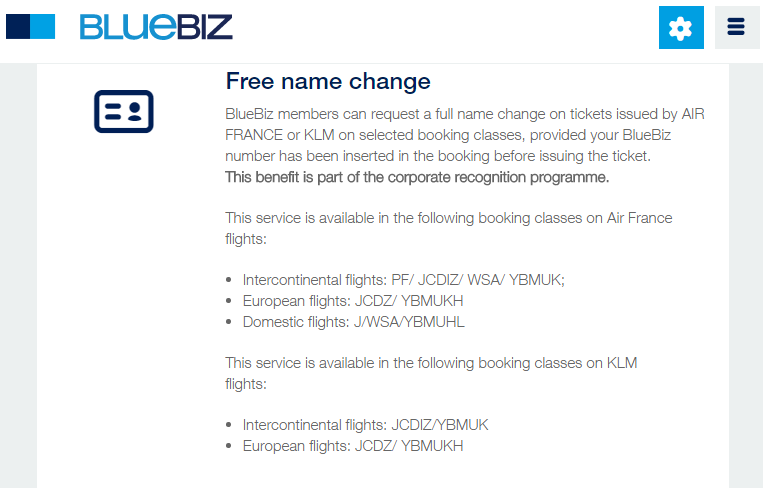This screenshot has width=763, height=488.
Task: Select the 'Free name change' heading
Action: point(328,81)
